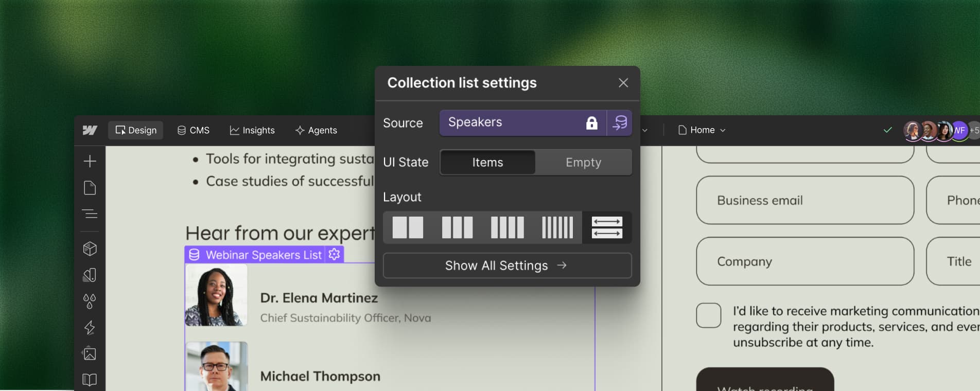Open the Add elements plus panel
This screenshot has width=980, height=391.
90,161
